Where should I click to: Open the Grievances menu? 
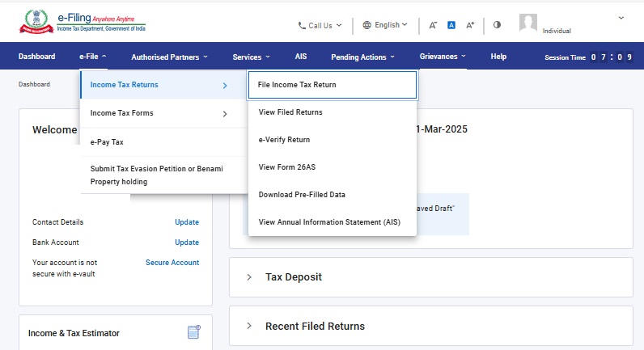(443, 57)
